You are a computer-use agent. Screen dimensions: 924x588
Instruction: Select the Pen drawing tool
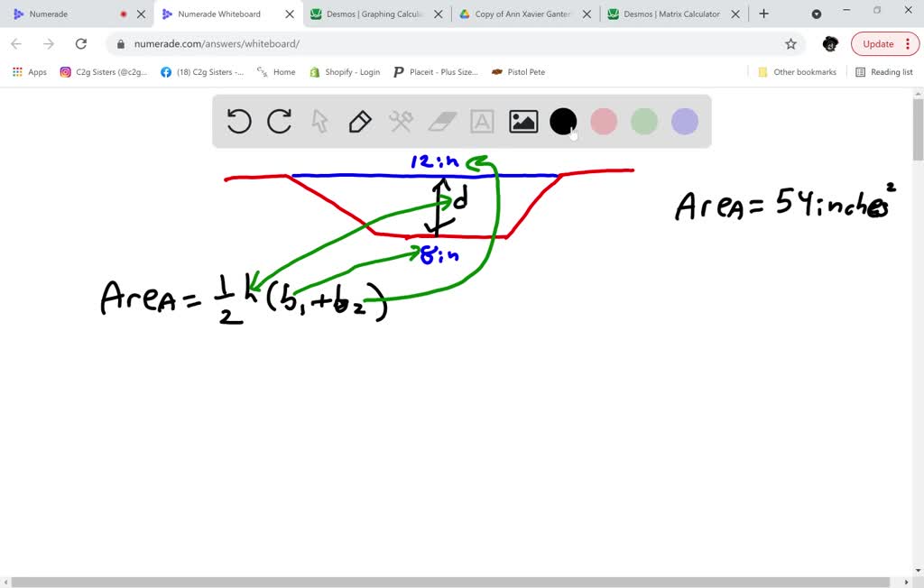(360, 121)
